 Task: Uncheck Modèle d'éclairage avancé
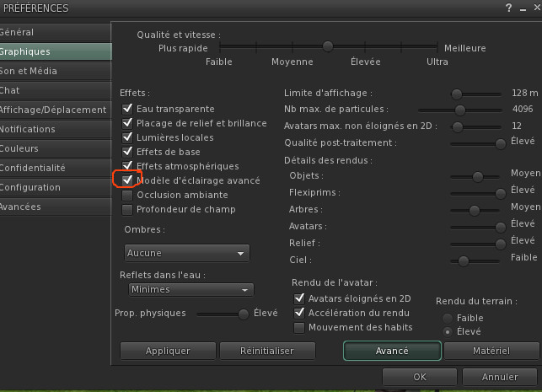pos(127,180)
